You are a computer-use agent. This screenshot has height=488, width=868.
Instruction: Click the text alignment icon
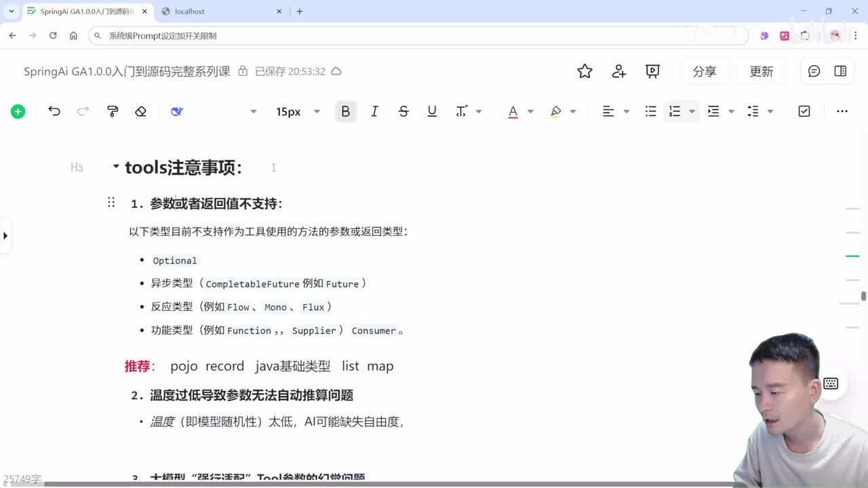(608, 111)
